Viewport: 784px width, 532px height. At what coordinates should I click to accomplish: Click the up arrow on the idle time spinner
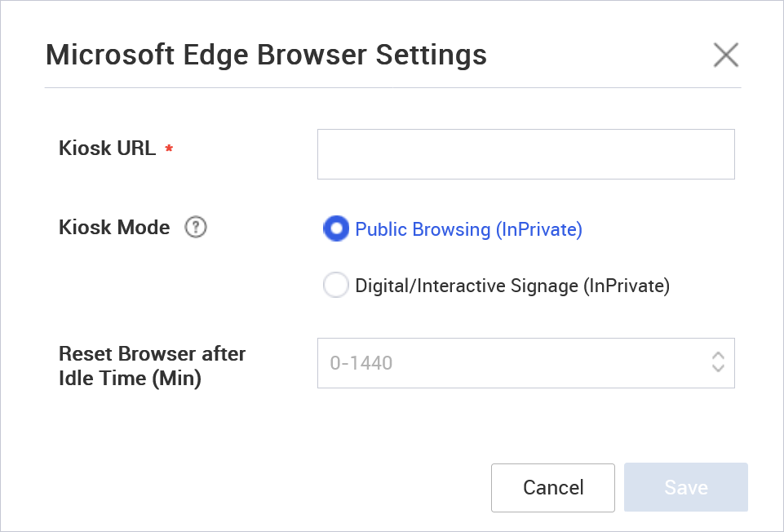(x=718, y=357)
